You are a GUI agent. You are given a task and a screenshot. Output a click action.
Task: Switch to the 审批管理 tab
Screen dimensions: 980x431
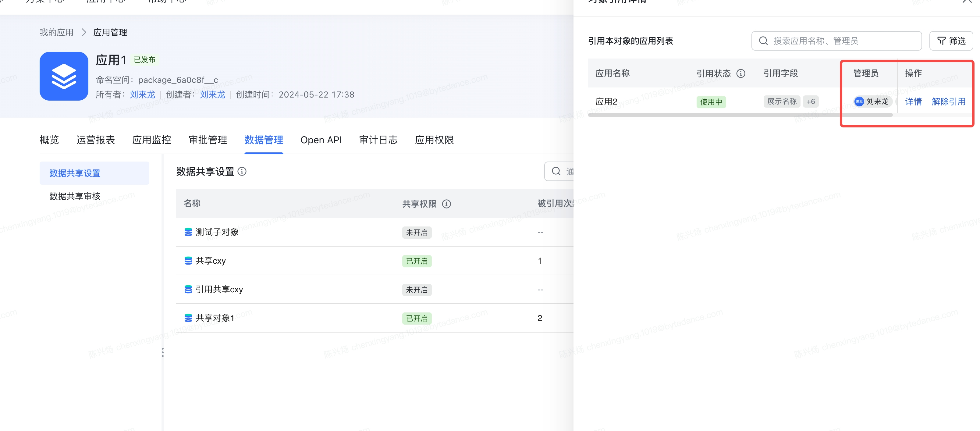click(208, 140)
